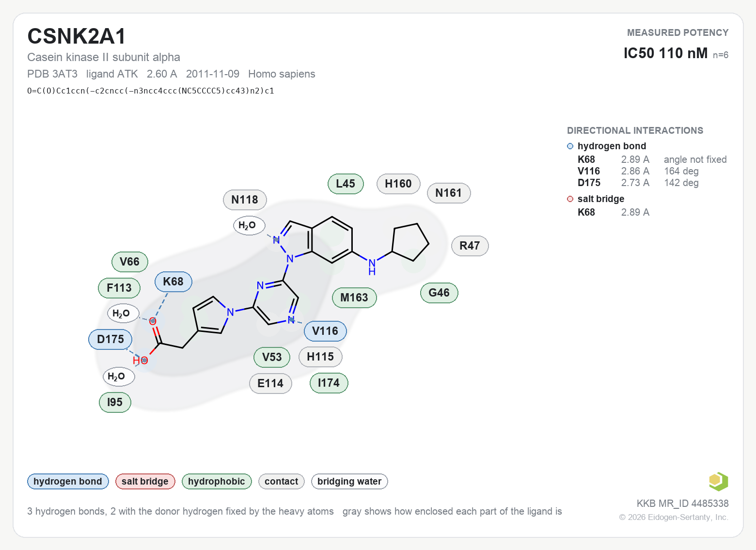Click the 'angle not fixed' note

tap(695, 159)
